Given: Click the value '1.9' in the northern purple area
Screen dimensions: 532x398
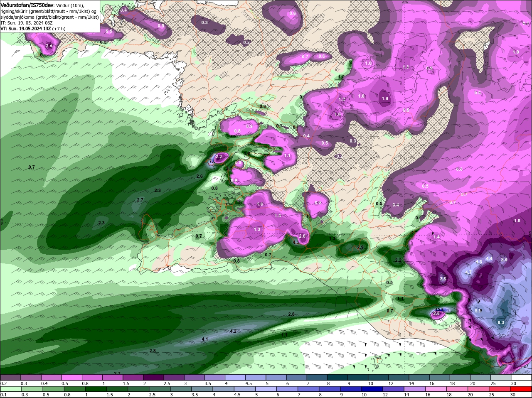Looking at the screenshot, I should point(385,98).
